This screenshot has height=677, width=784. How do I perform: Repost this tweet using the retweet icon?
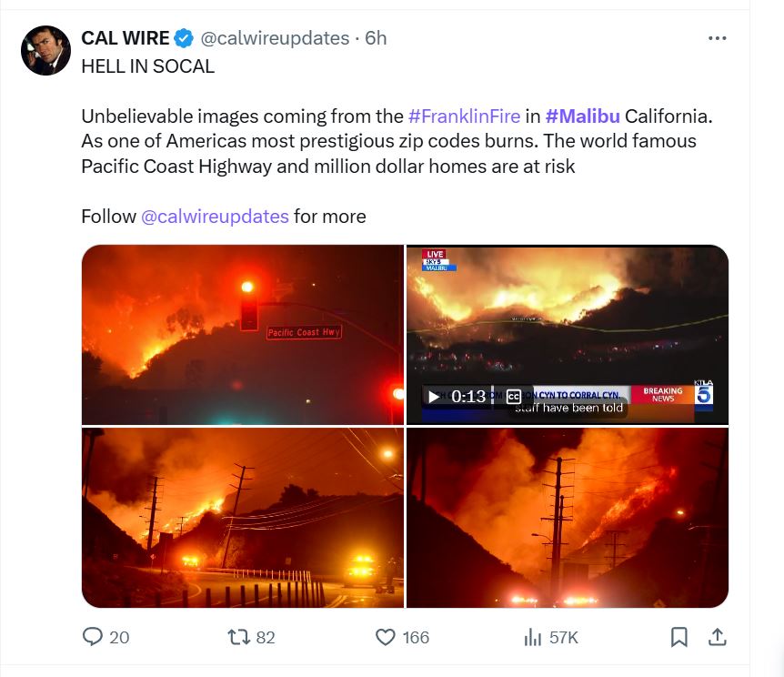238,637
